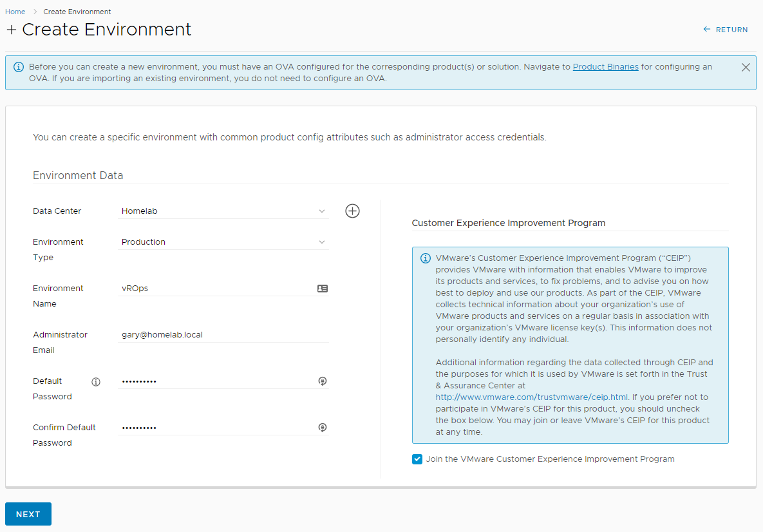This screenshot has width=763, height=532.
Task: Click the add data center plus icon
Action: point(352,211)
